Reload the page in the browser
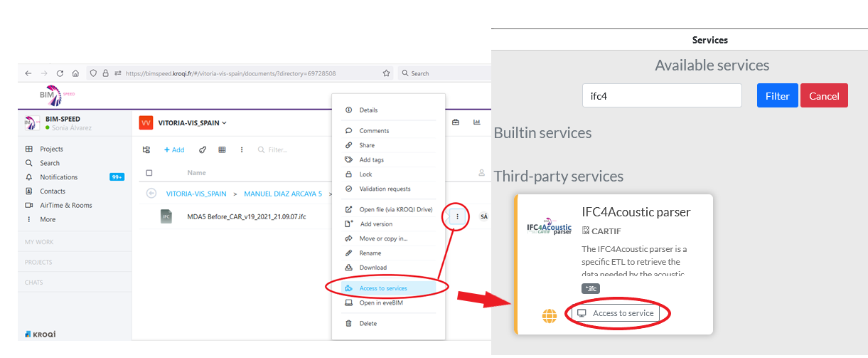Screen dimensions: 868x358 click(x=60, y=73)
